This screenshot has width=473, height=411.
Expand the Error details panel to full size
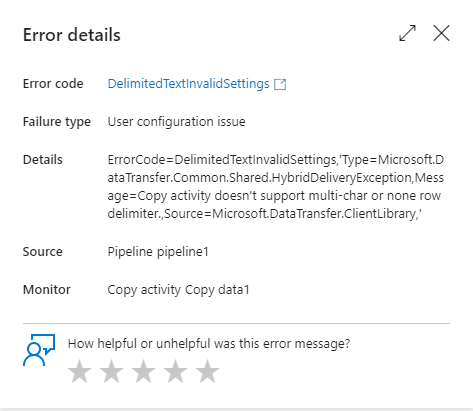pyautogui.click(x=407, y=33)
